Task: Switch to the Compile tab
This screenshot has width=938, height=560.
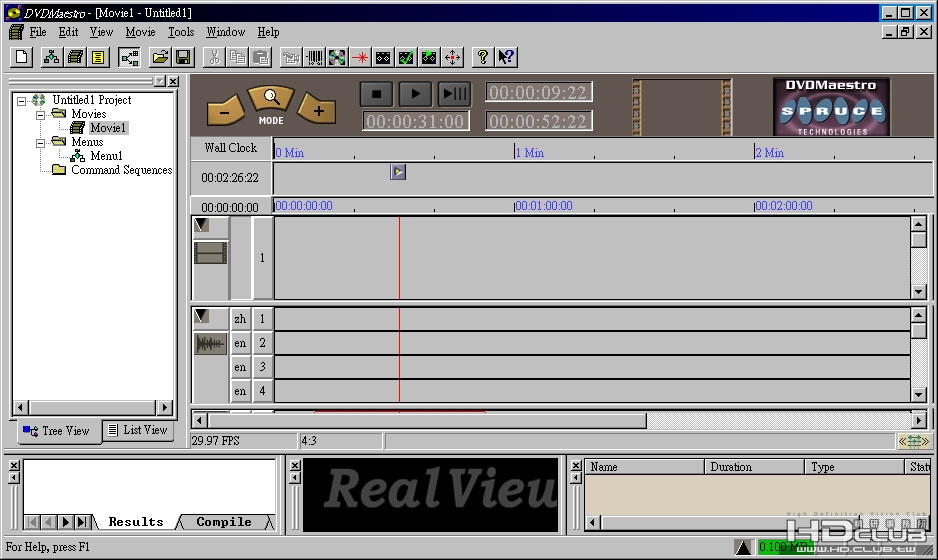Action: pos(224,522)
